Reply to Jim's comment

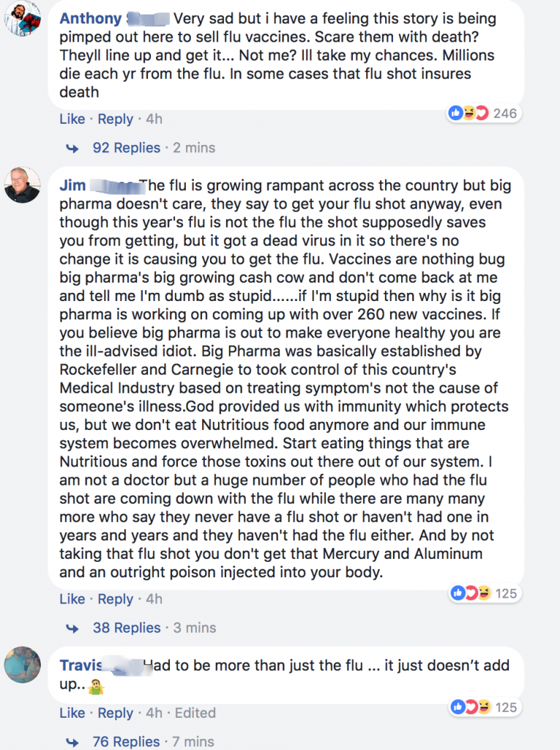pos(115,599)
